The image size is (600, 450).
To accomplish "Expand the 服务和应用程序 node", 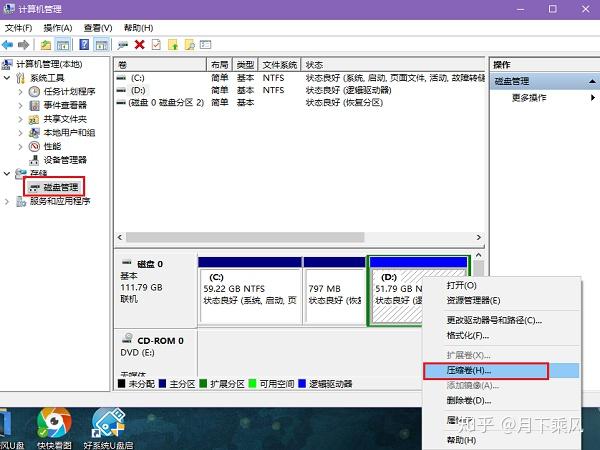I will tap(7, 201).
